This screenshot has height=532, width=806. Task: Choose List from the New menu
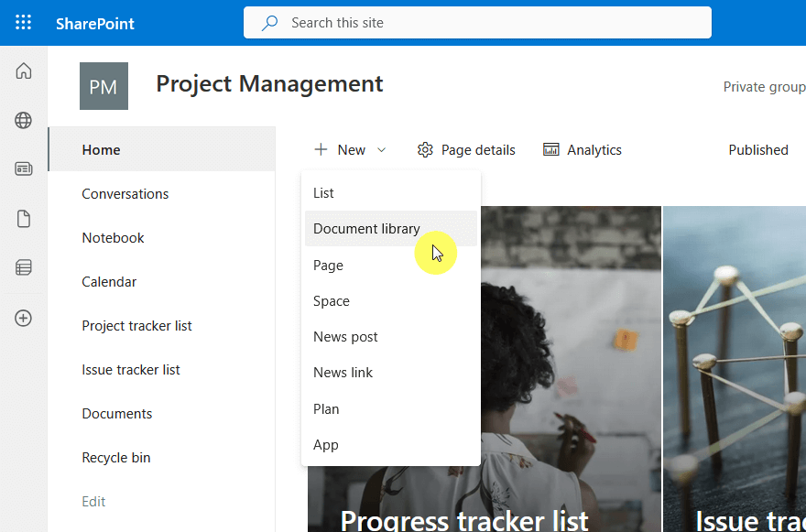(391, 193)
